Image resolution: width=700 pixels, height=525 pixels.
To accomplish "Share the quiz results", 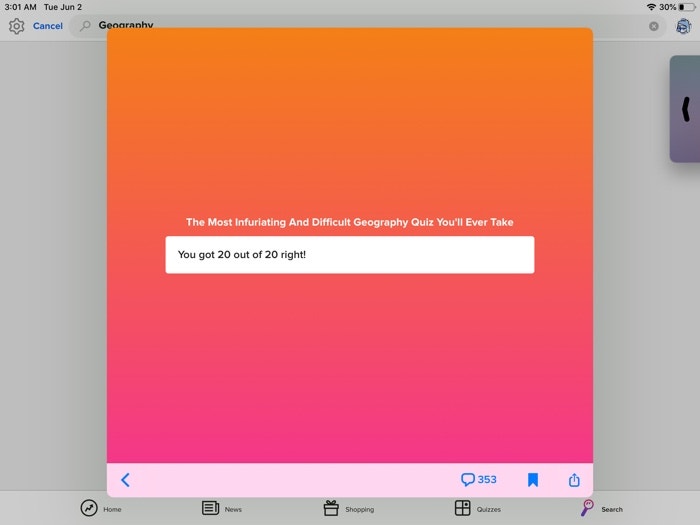I will pos(574,480).
